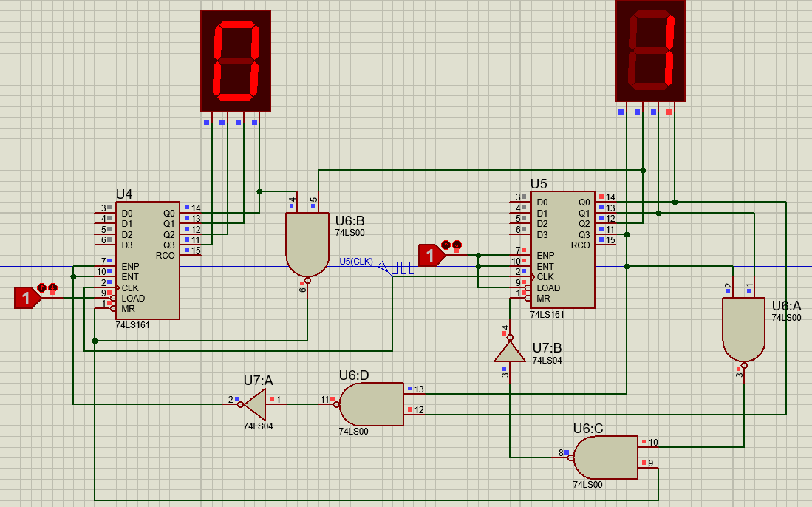
Task: Click down-arrow actuator of U4's logic state
Action: pos(52,288)
